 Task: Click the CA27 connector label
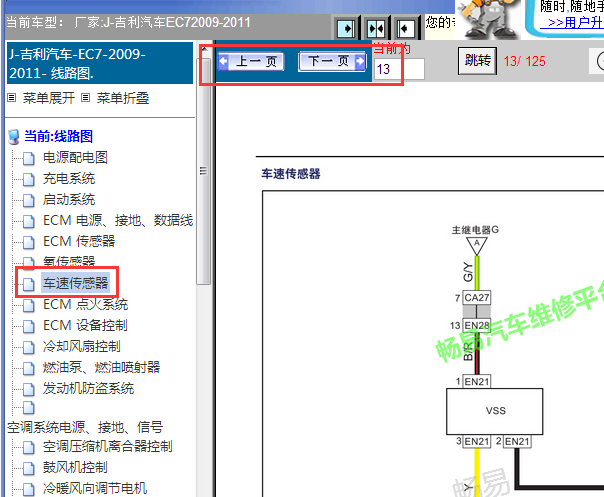476,297
